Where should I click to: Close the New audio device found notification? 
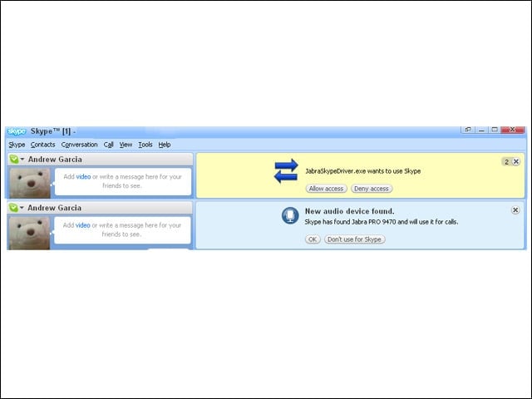coord(515,210)
